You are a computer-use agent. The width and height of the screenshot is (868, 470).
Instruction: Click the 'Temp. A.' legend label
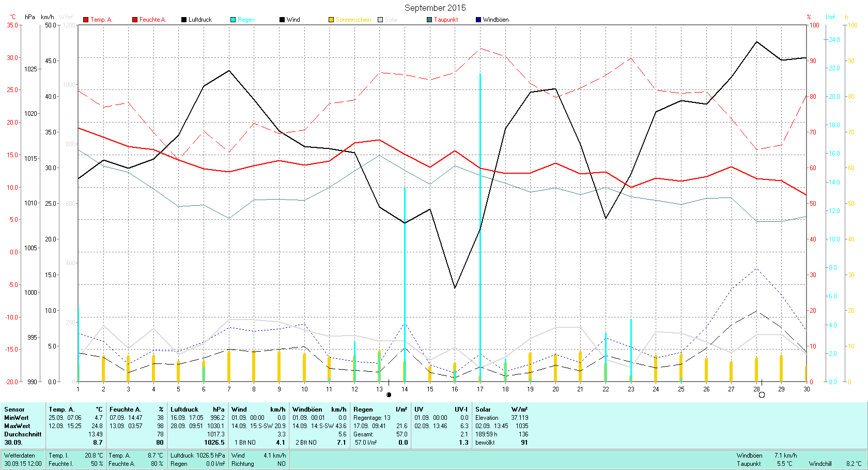101,20
